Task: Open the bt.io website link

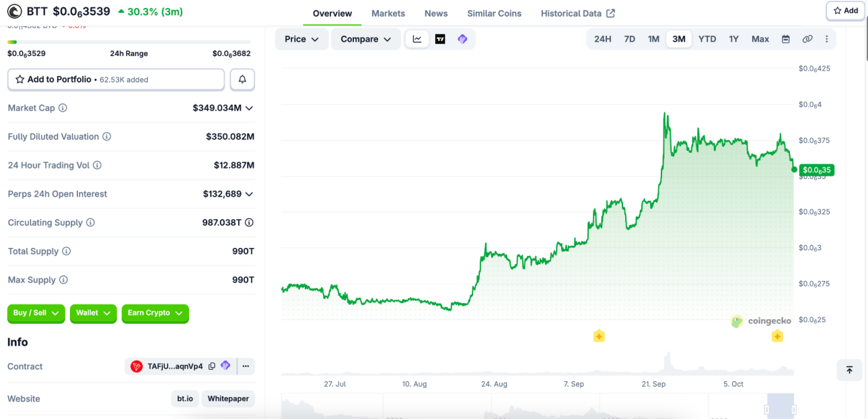Action: pos(185,399)
